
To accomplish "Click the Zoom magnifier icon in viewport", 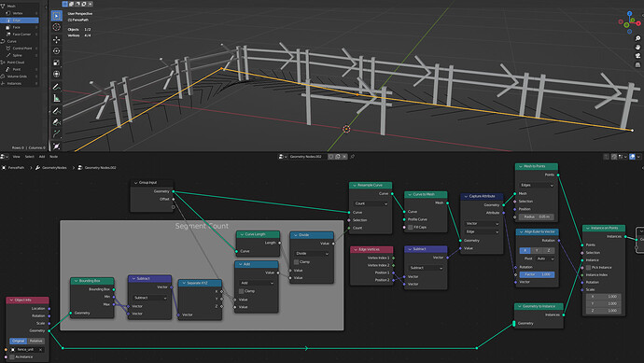I will pyautogui.click(x=637, y=38).
